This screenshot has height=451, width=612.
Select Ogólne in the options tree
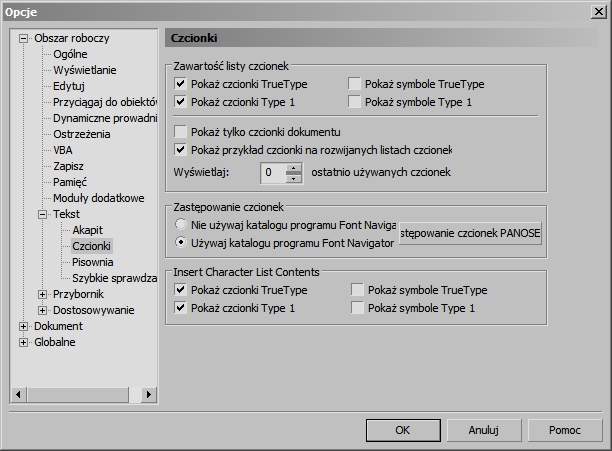pos(70,54)
